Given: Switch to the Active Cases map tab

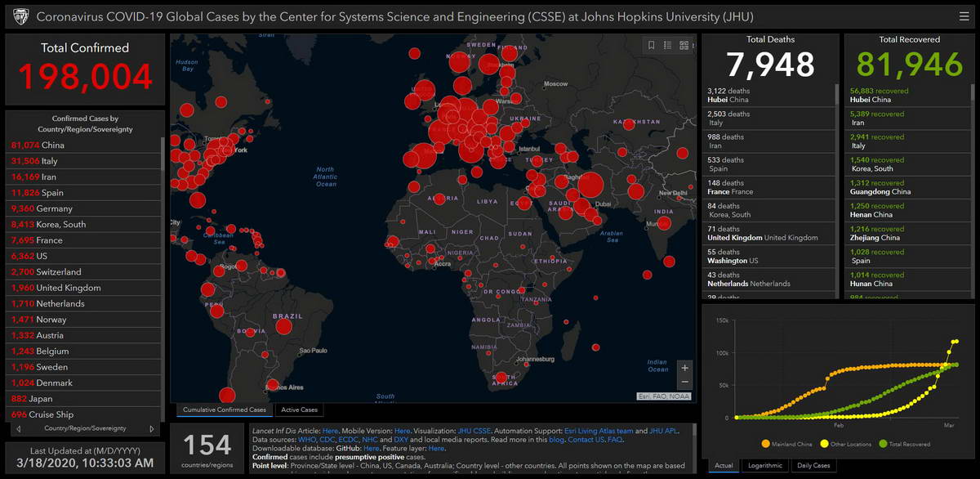Looking at the screenshot, I should point(298,410).
